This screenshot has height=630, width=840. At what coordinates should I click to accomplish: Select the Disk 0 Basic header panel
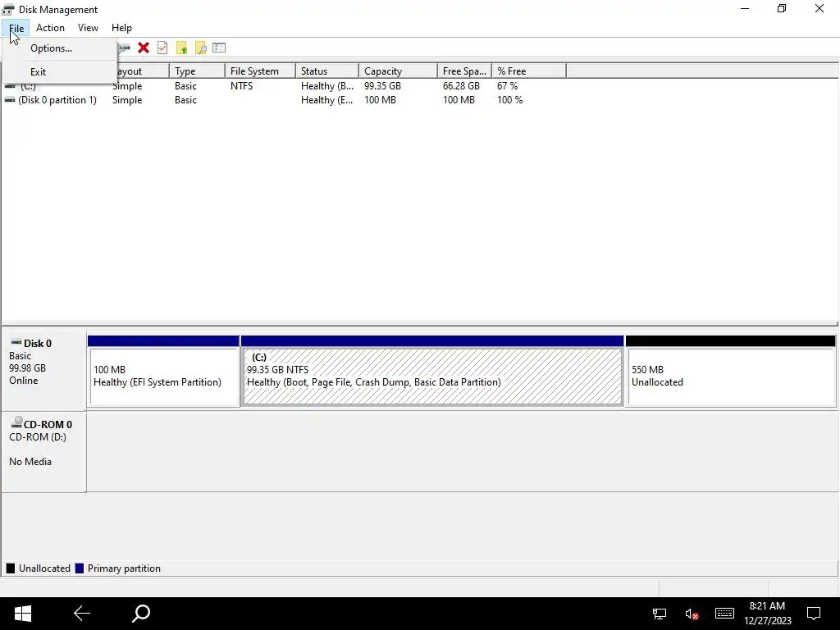(43, 370)
